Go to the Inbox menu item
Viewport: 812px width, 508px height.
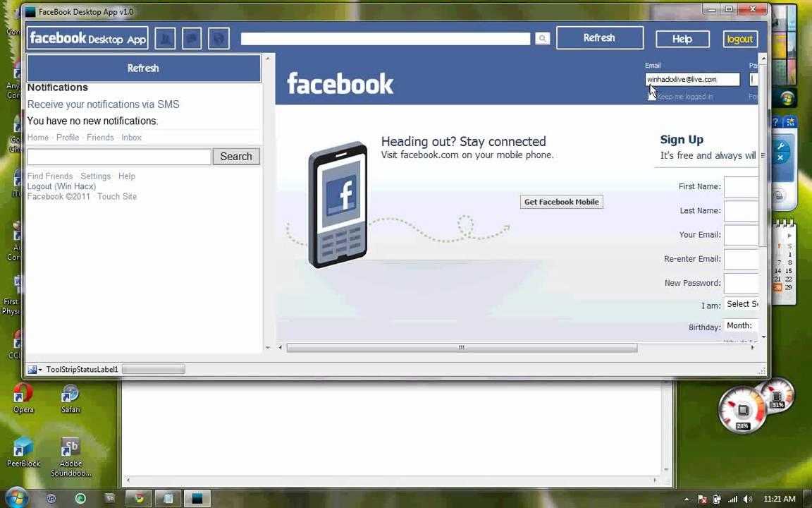[x=131, y=137]
